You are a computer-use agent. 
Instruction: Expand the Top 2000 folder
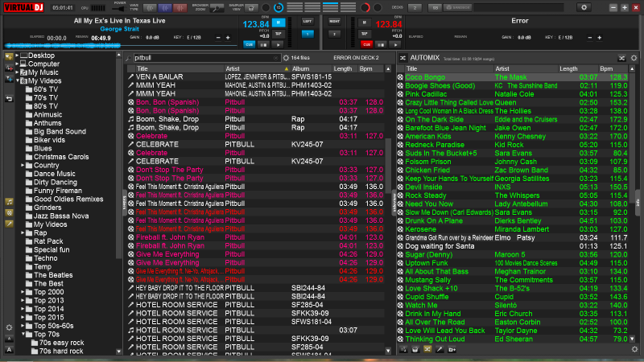(23, 291)
